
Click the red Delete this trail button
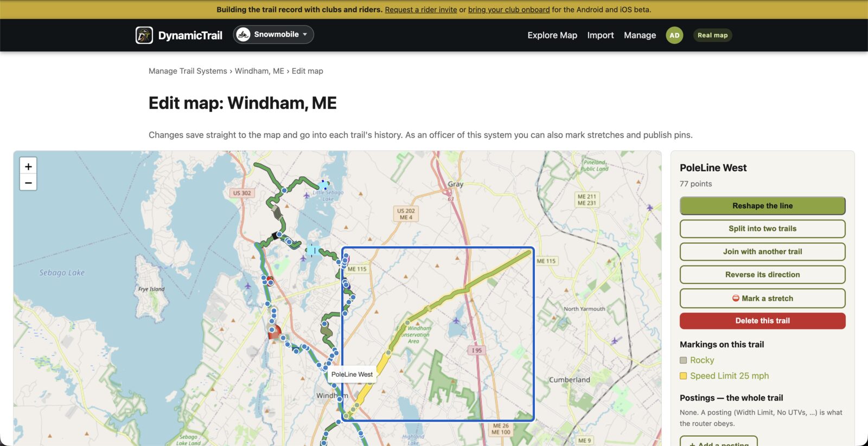tap(762, 321)
